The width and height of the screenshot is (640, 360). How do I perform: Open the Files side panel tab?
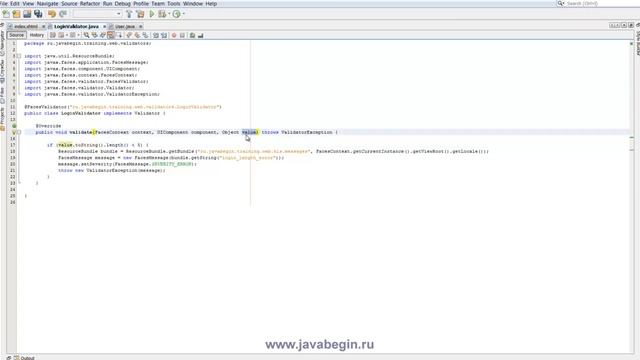coord(2,95)
